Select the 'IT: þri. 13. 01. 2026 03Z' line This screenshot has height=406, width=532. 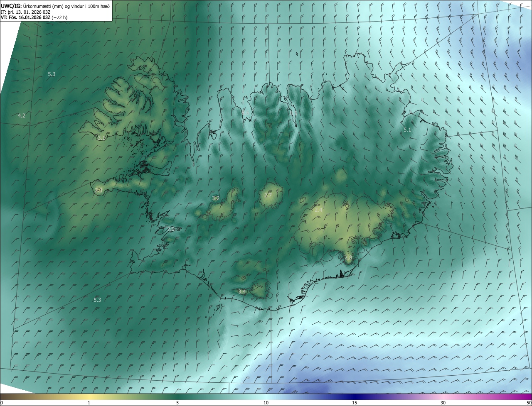pos(26,12)
